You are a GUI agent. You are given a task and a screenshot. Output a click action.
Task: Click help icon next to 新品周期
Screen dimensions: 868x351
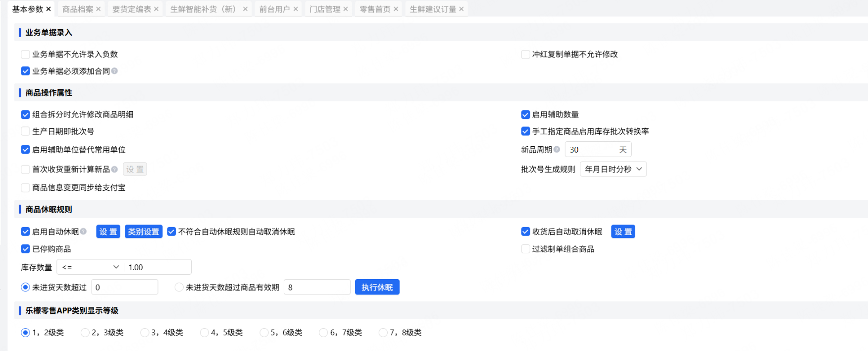557,149
